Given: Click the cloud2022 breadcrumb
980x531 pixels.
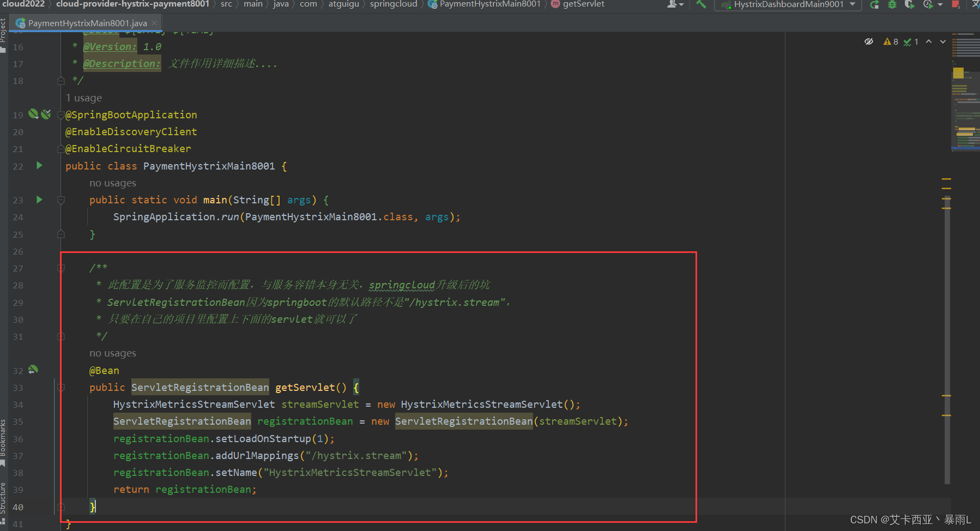Looking at the screenshot, I should pos(24,4).
